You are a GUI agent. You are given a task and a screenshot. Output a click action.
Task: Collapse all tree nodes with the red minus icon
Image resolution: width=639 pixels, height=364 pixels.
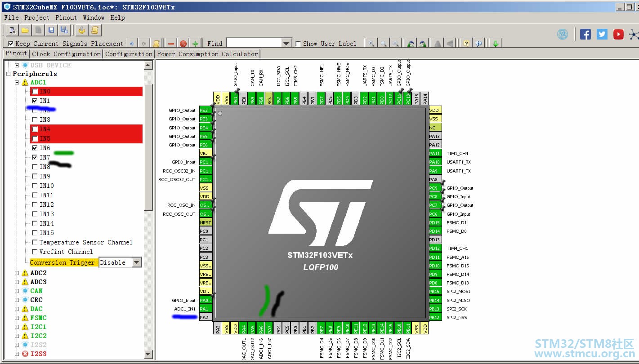[x=171, y=44]
